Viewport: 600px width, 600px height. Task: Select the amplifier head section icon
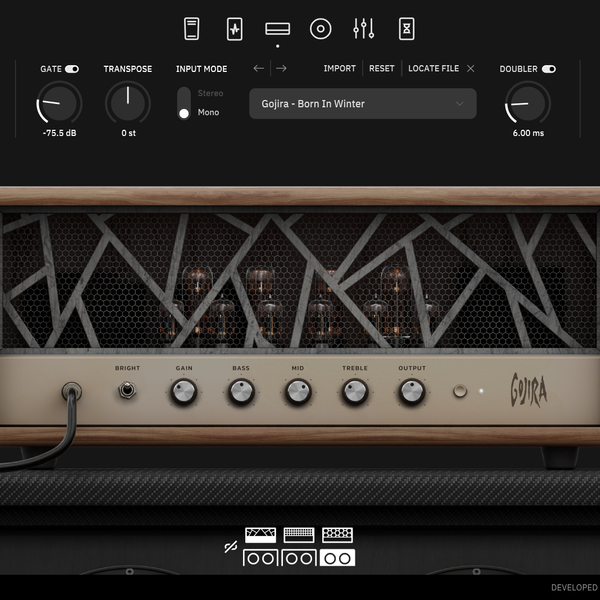[277, 29]
